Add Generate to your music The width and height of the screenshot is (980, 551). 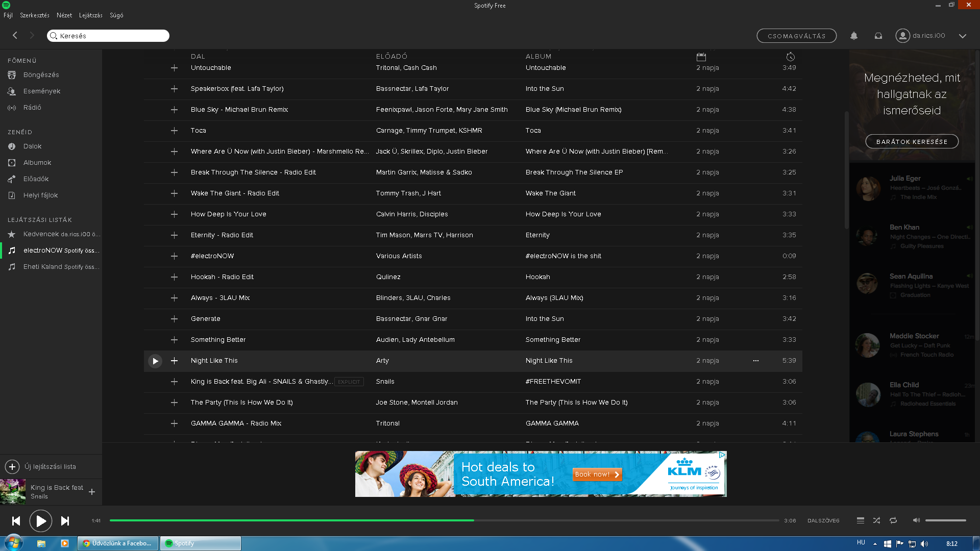coord(174,319)
